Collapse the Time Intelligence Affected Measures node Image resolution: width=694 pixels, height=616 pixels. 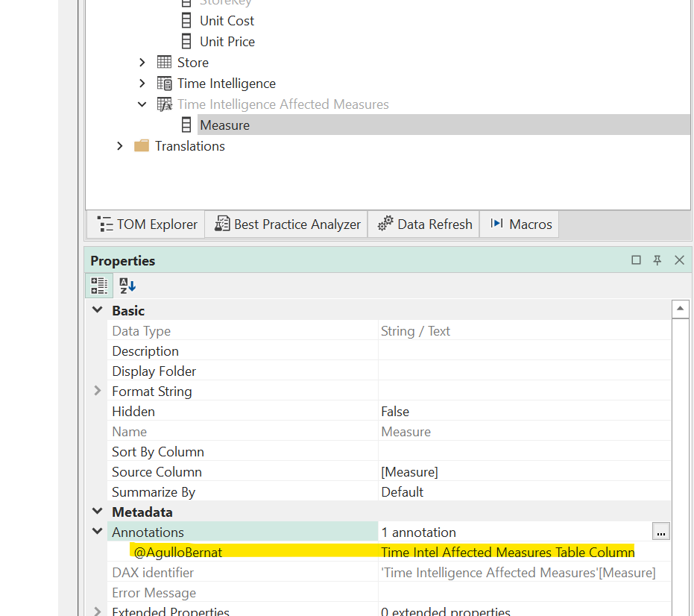(x=142, y=104)
